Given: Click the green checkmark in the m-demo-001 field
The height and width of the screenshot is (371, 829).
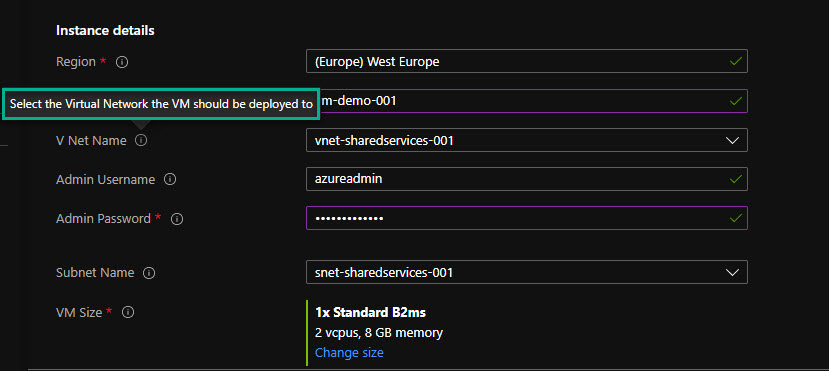Looking at the screenshot, I should pyautogui.click(x=735, y=100).
